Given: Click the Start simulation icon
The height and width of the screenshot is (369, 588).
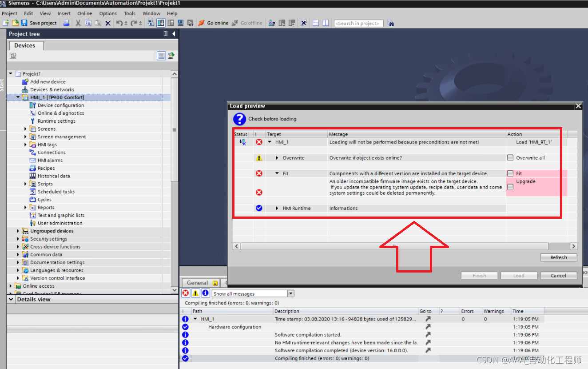Looking at the screenshot, I should click(180, 23).
